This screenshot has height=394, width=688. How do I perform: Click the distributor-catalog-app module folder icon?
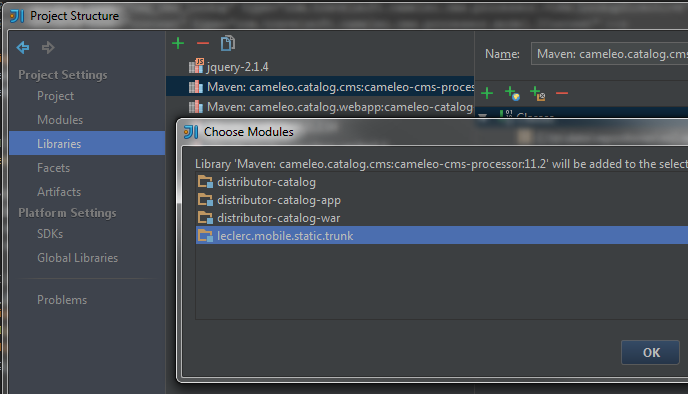tap(205, 200)
